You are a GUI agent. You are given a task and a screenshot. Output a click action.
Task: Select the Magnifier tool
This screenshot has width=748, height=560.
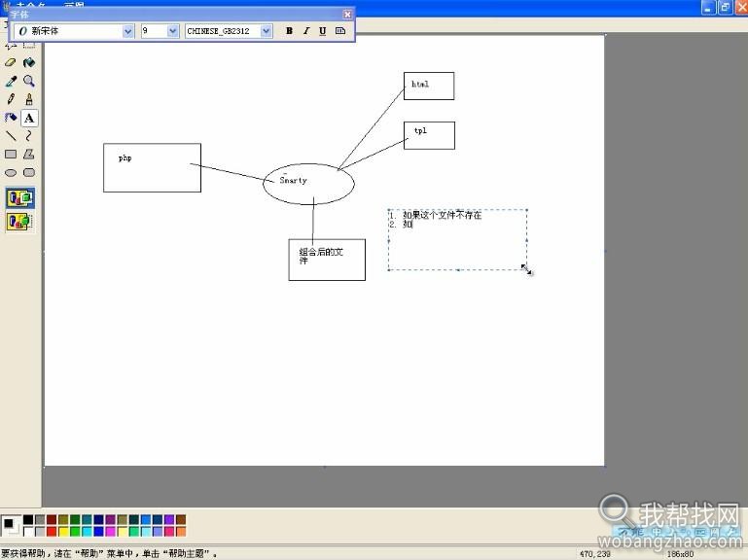tap(29, 81)
